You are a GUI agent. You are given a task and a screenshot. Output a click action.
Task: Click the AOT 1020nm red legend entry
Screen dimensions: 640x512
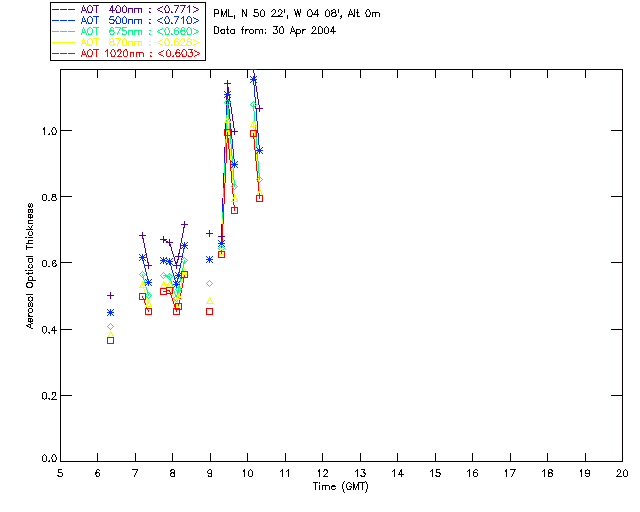tap(126, 53)
